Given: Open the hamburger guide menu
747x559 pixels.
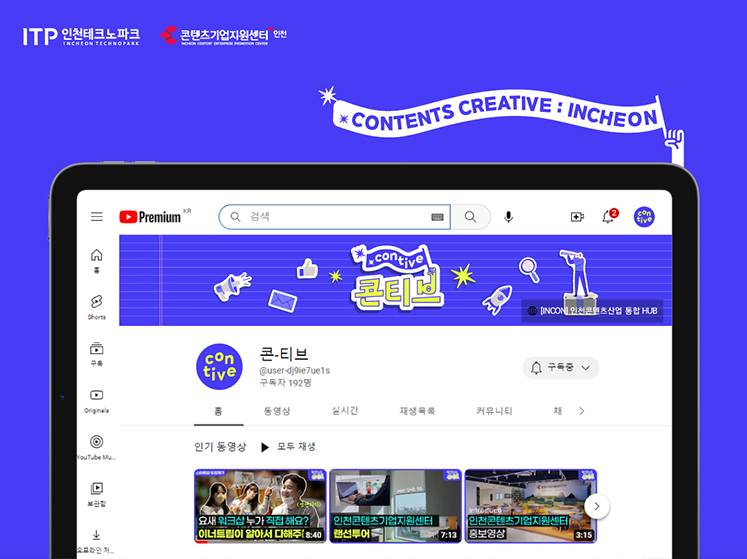Looking at the screenshot, I should (97, 217).
